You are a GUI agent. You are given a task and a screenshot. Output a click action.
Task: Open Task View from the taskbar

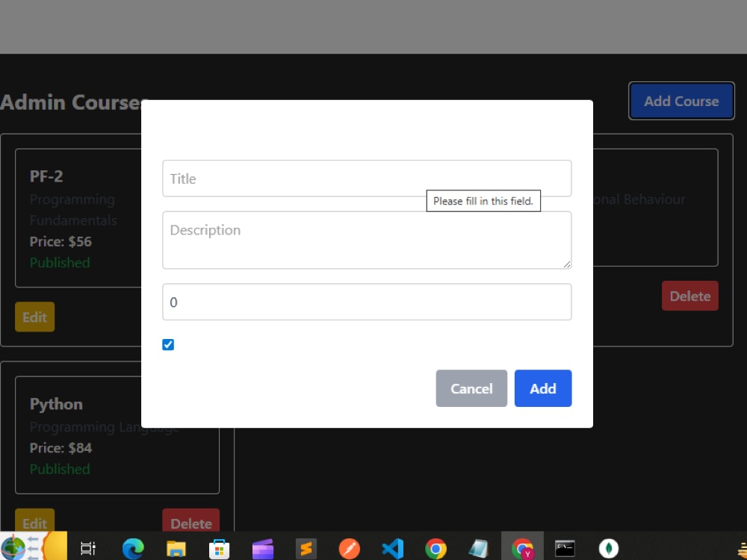pyautogui.click(x=88, y=548)
